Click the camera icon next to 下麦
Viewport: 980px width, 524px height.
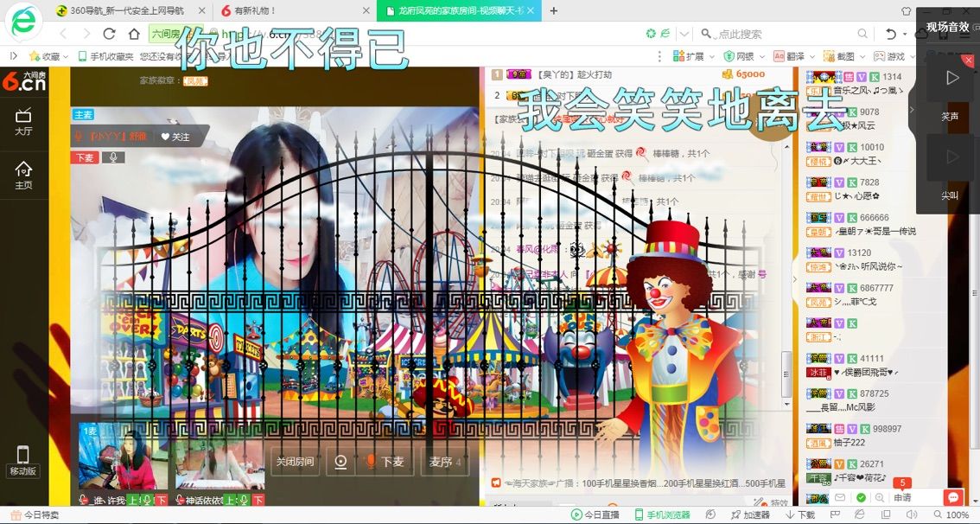[340, 462]
